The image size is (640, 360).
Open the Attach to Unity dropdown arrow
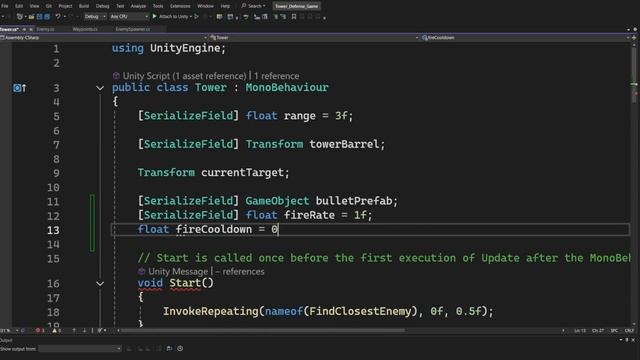(191, 17)
